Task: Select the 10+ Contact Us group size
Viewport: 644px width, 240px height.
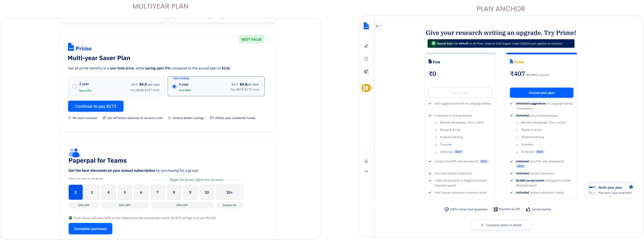Action: click(x=229, y=192)
